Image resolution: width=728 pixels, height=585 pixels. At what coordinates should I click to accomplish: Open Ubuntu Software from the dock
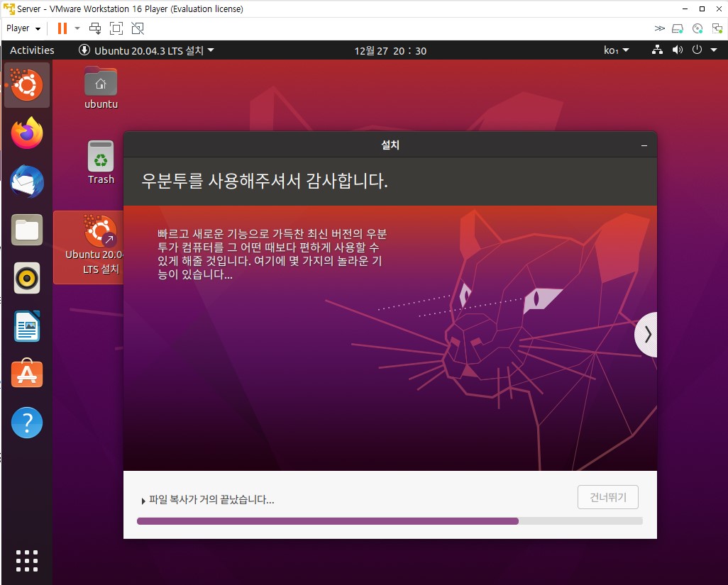click(x=27, y=374)
